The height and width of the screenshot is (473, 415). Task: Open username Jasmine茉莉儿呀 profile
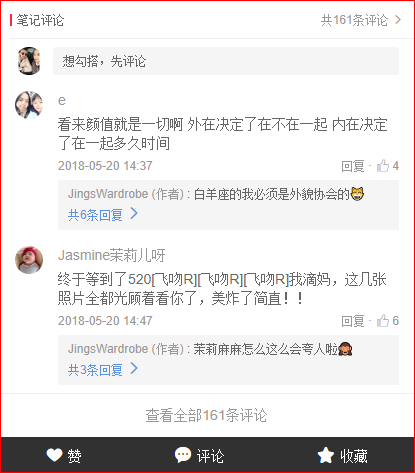[x=112, y=255]
